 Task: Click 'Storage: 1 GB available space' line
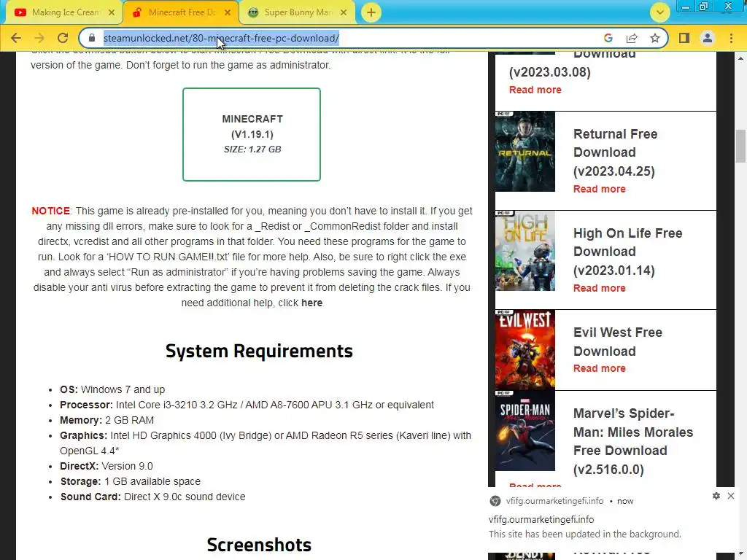click(x=130, y=481)
